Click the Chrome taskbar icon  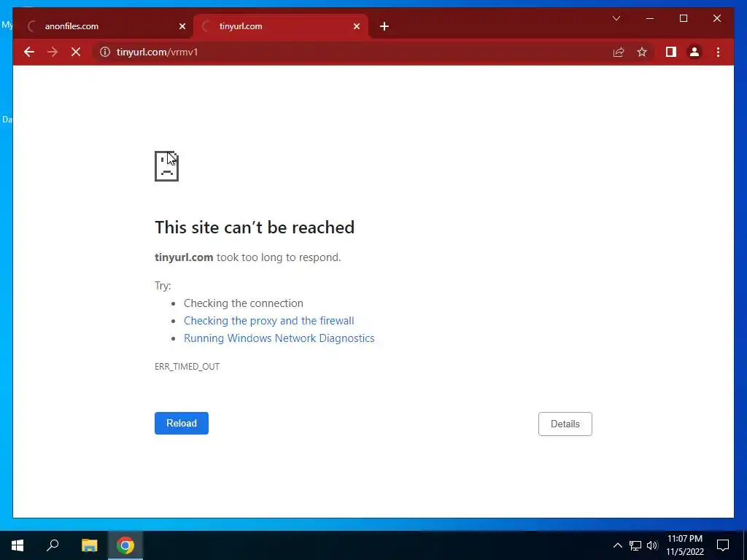[125, 545]
